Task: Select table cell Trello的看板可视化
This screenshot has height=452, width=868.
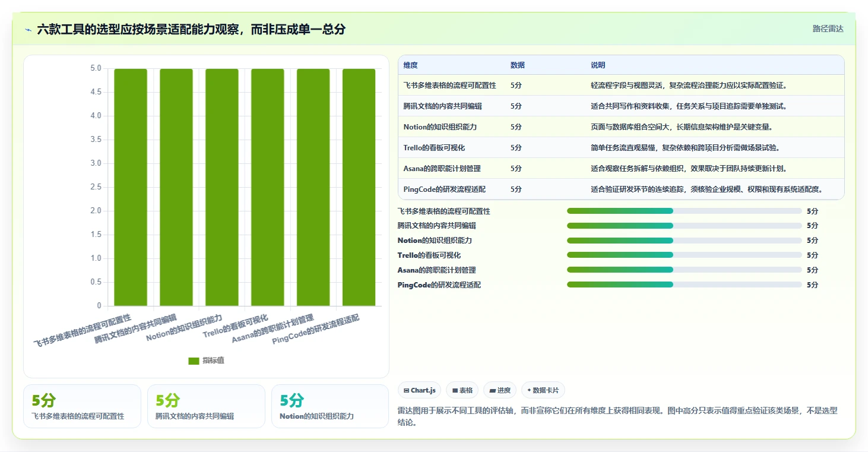Action: [434, 148]
